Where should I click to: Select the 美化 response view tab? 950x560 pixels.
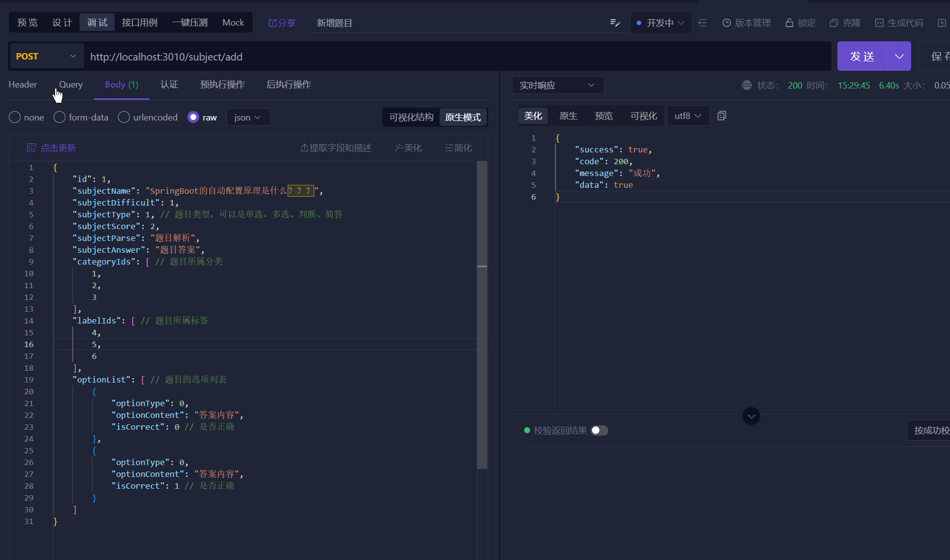pos(533,116)
